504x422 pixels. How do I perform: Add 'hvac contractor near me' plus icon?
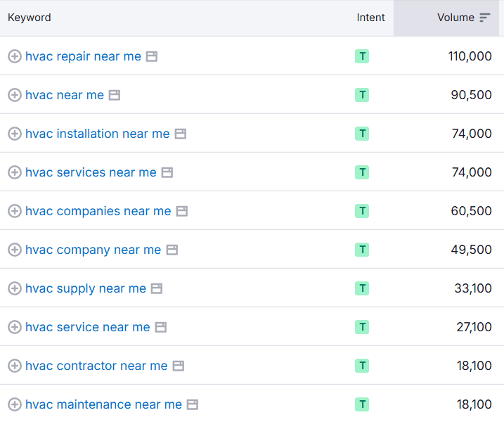point(15,366)
